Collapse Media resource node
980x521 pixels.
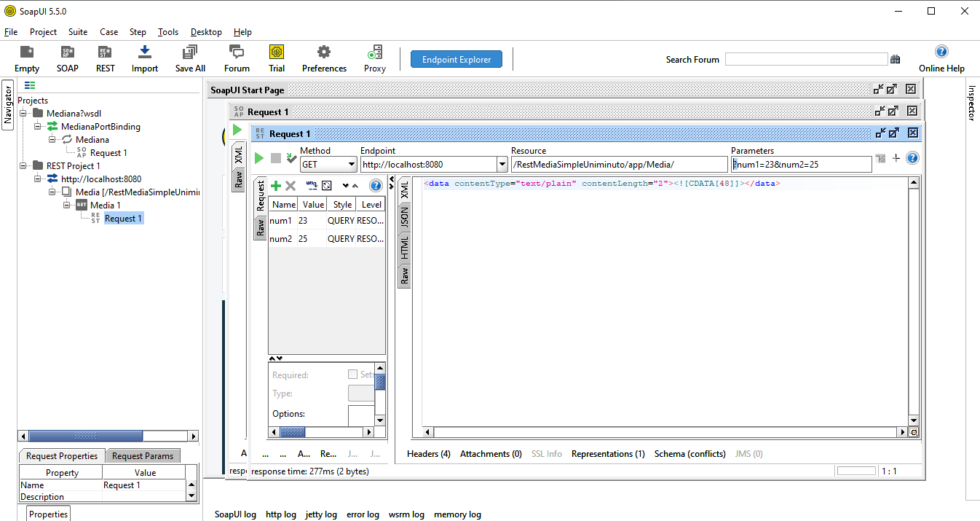52,192
